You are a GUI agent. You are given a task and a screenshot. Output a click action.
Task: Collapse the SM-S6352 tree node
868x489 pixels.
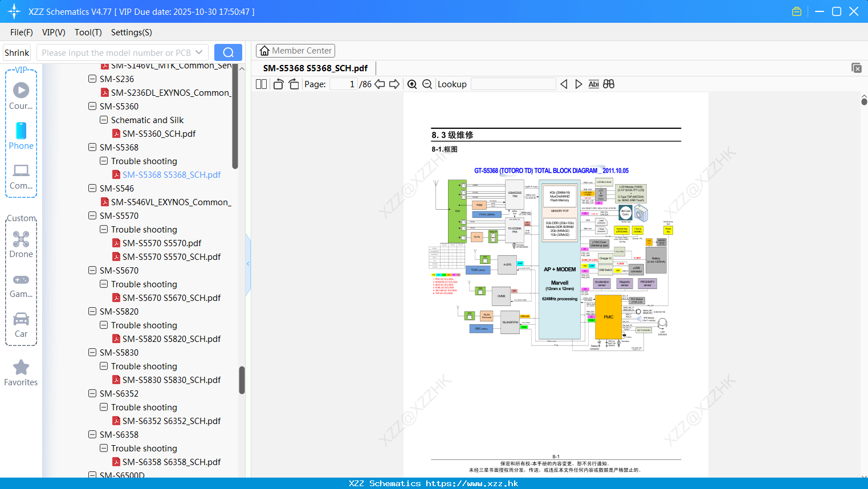(x=92, y=394)
